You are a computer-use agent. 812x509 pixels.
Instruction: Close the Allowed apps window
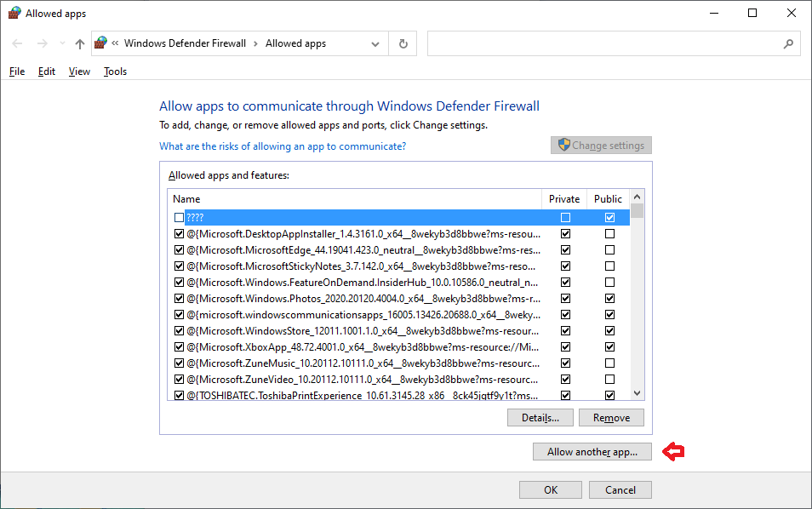coord(792,13)
